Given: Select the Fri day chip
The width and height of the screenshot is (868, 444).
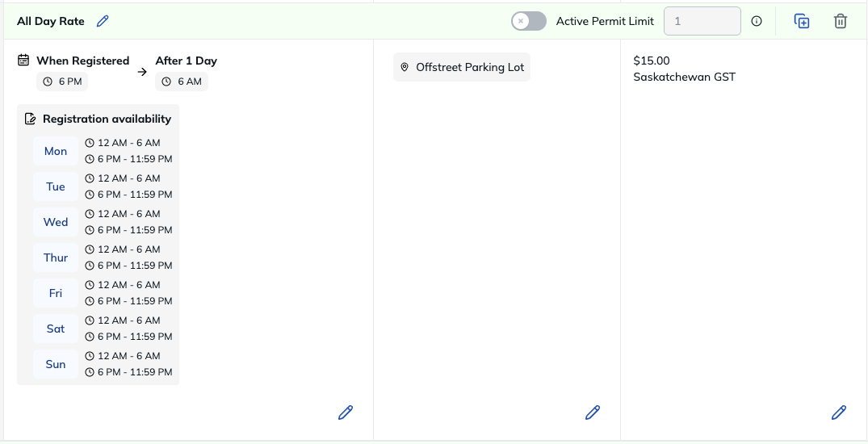Looking at the screenshot, I should click(x=56, y=293).
